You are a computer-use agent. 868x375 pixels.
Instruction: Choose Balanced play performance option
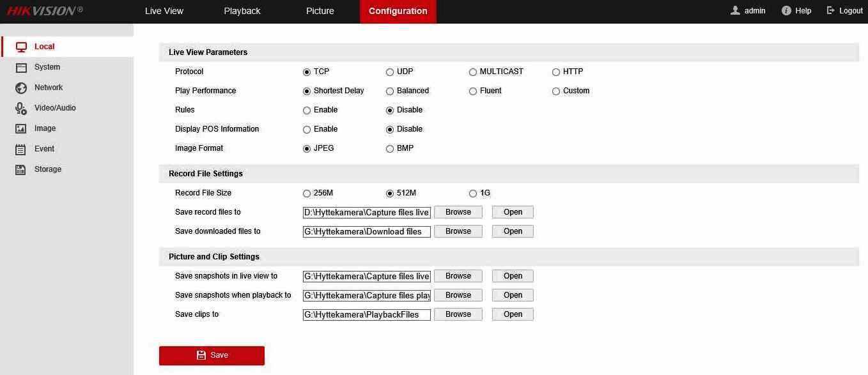click(x=390, y=91)
